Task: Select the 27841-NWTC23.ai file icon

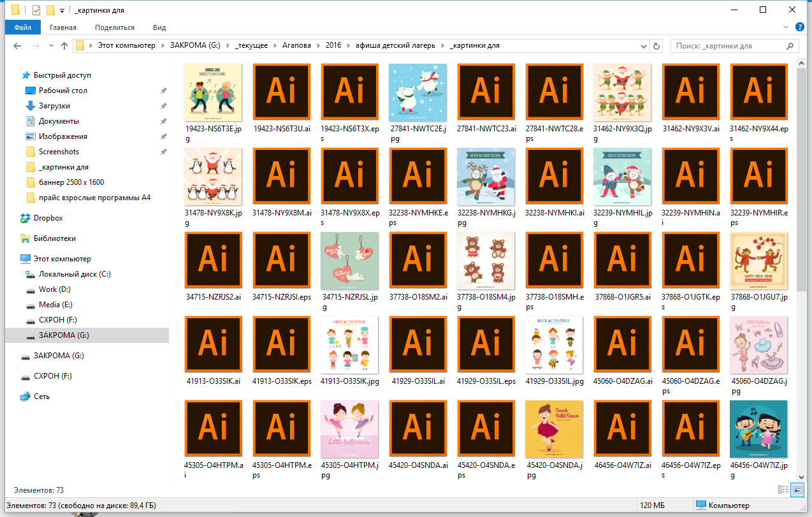Action: click(x=486, y=93)
